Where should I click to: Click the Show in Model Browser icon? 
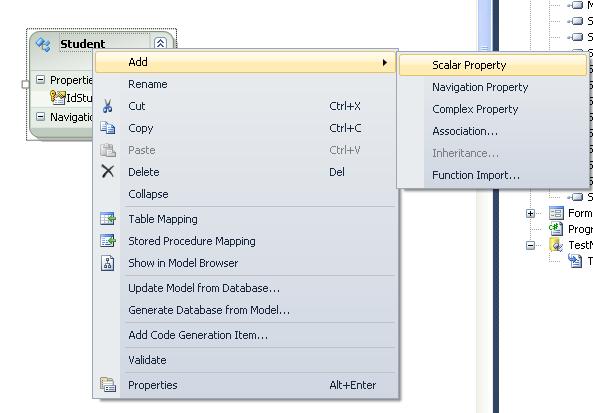click(x=108, y=263)
